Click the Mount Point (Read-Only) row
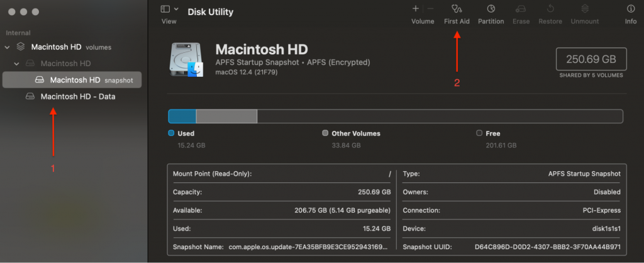Viewport: 644px width, 263px height. (282, 174)
